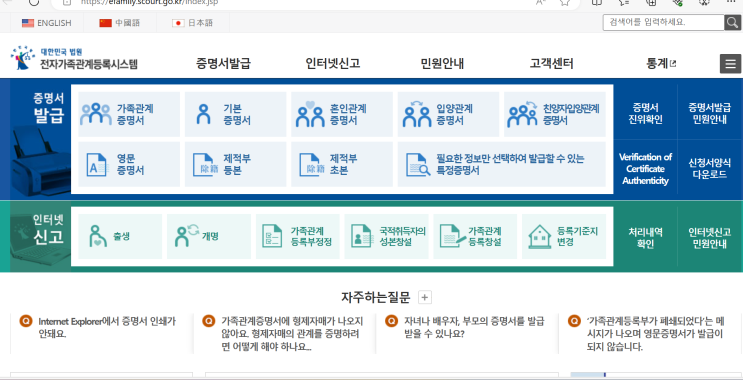Open 인터넷신고 main menu
The image size is (743, 380).
tap(333, 63)
